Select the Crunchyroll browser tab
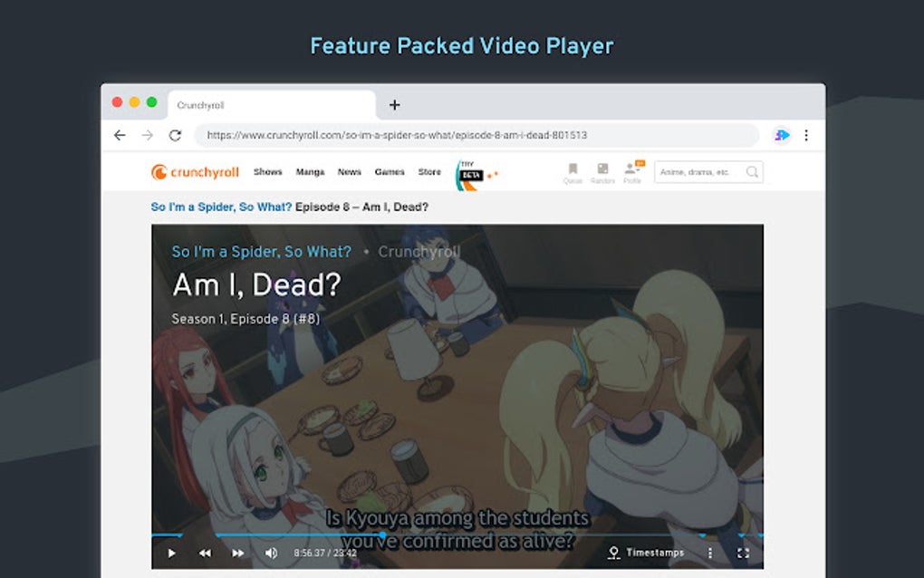Image resolution: width=924 pixels, height=578 pixels. pos(272,105)
